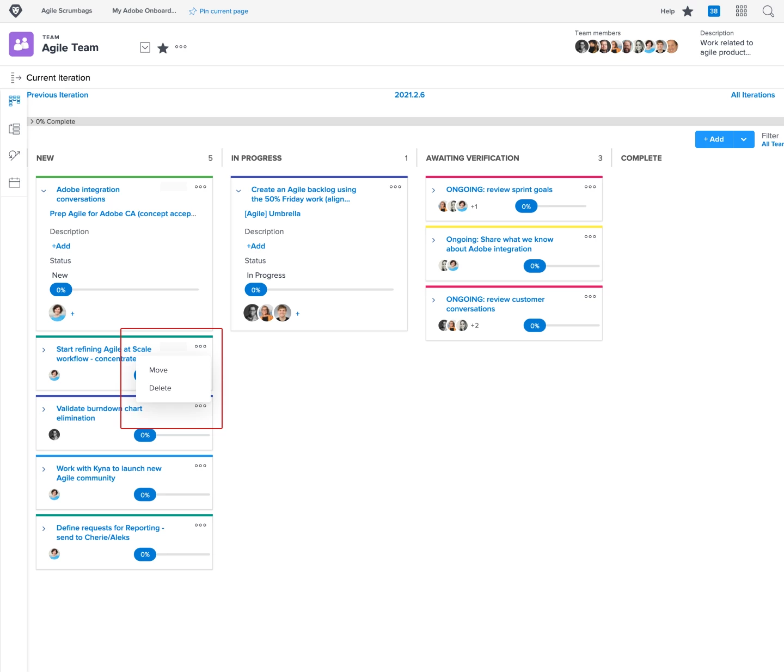Adjust percent slider on review sprint goals card
This screenshot has height=672, width=784.
point(526,207)
